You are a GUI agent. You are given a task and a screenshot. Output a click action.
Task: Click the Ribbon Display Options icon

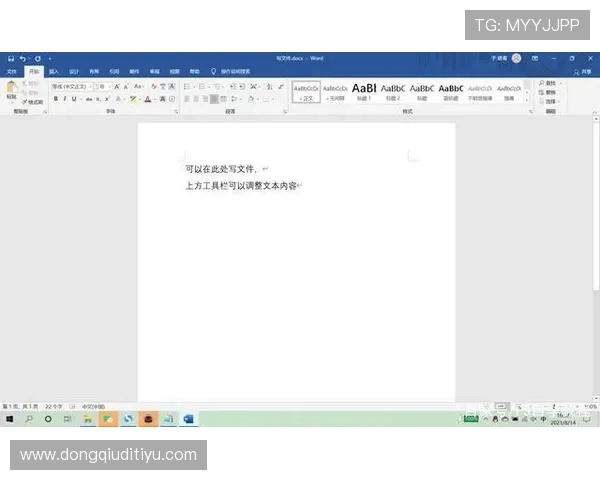point(535,58)
